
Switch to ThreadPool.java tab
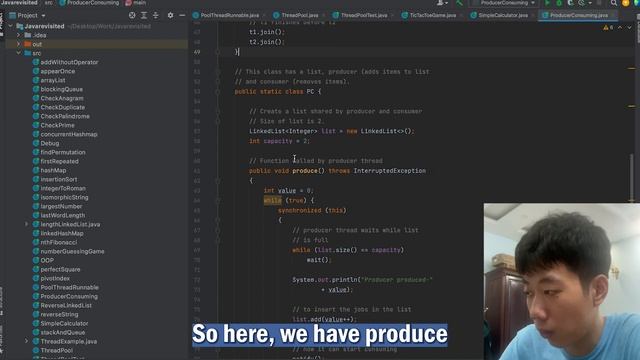pyautogui.click(x=299, y=16)
